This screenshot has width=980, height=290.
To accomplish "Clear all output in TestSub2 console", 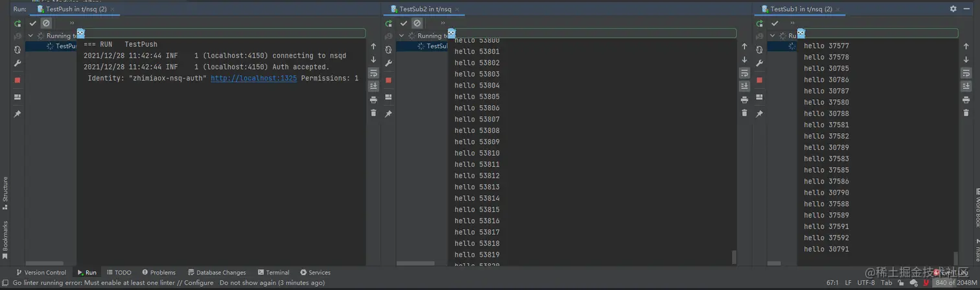I will [x=744, y=113].
